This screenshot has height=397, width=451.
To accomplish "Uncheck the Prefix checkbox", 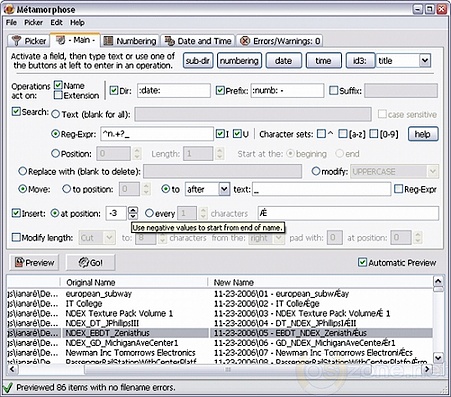I will [x=220, y=90].
